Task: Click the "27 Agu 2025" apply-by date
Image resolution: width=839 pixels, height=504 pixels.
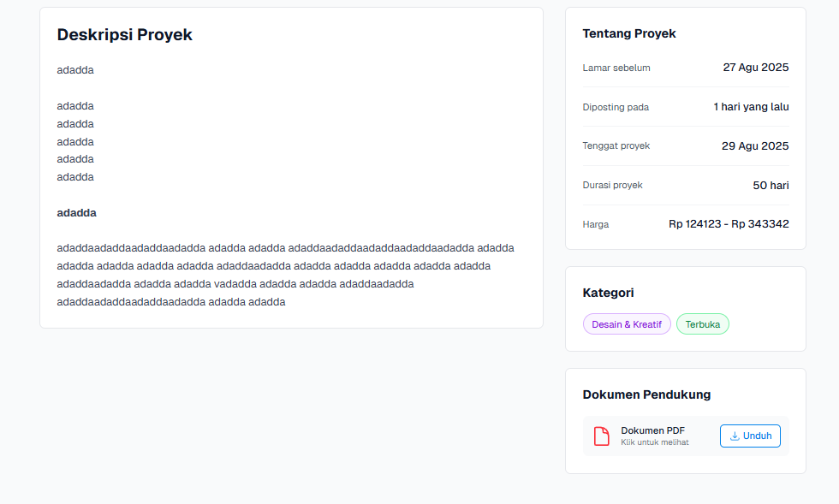Action: (x=755, y=68)
